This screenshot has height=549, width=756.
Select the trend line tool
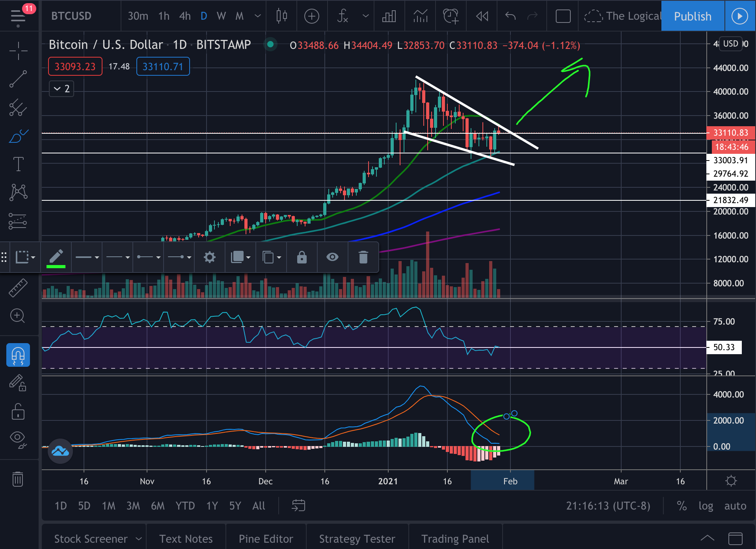(x=18, y=79)
